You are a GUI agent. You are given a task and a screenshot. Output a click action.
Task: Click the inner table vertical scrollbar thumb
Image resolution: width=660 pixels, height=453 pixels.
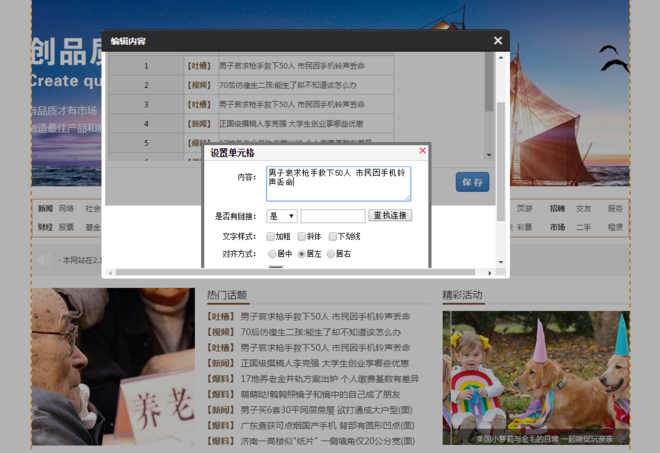pyautogui.click(x=489, y=82)
